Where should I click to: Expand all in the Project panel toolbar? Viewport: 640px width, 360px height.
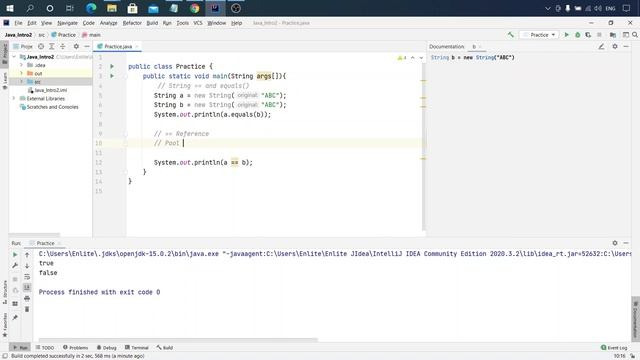(x=52, y=47)
